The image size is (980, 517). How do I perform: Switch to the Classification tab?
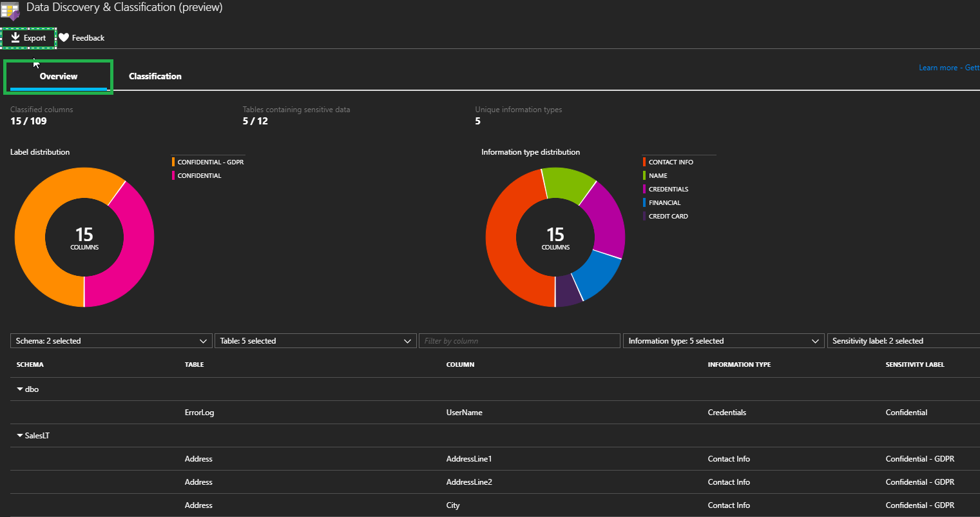pyautogui.click(x=155, y=76)
